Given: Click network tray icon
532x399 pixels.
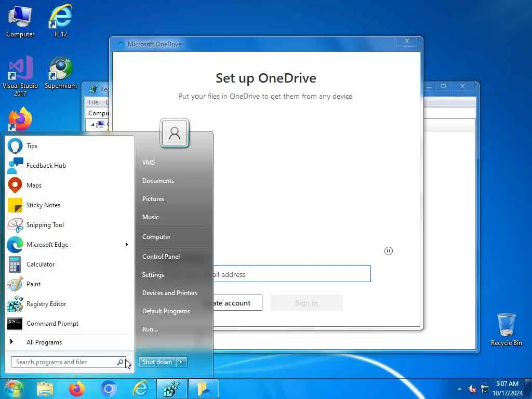Looking at the screenshot, I should [x=485, y=389].
